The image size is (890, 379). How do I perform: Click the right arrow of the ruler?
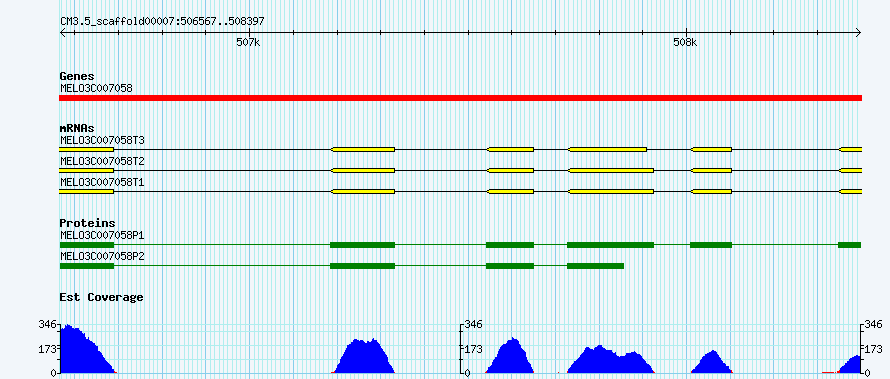pos(859,32)
